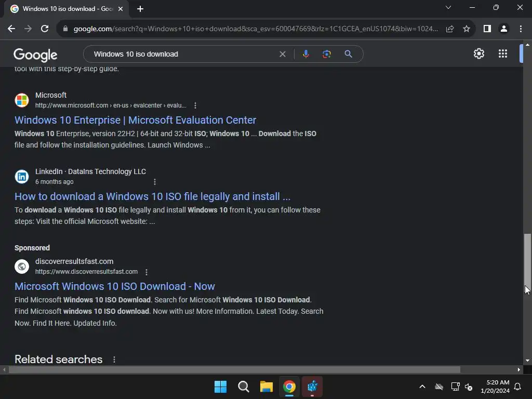The image size is (532, 399).
Task: View site information lock icon
Action: tap(65, 29)
